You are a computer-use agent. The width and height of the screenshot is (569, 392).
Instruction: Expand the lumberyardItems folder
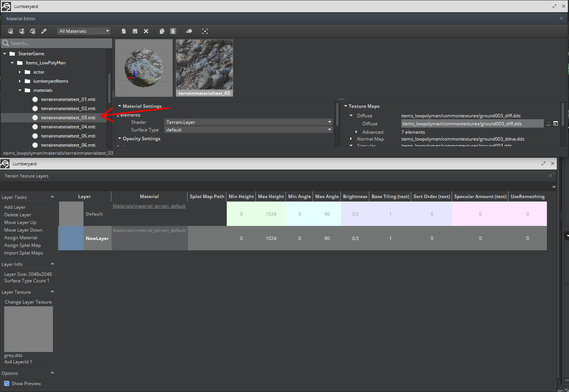[x=20, y=81]
